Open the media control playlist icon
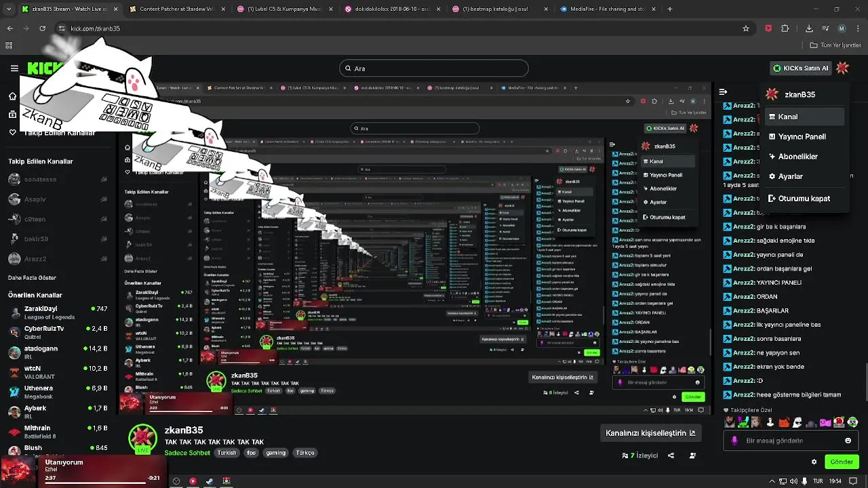 [x=825, y=28]
